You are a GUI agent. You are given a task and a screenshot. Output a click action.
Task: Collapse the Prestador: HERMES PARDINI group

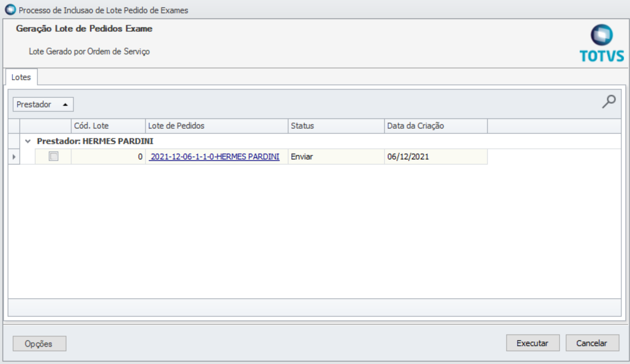click(x=28, y=141)
